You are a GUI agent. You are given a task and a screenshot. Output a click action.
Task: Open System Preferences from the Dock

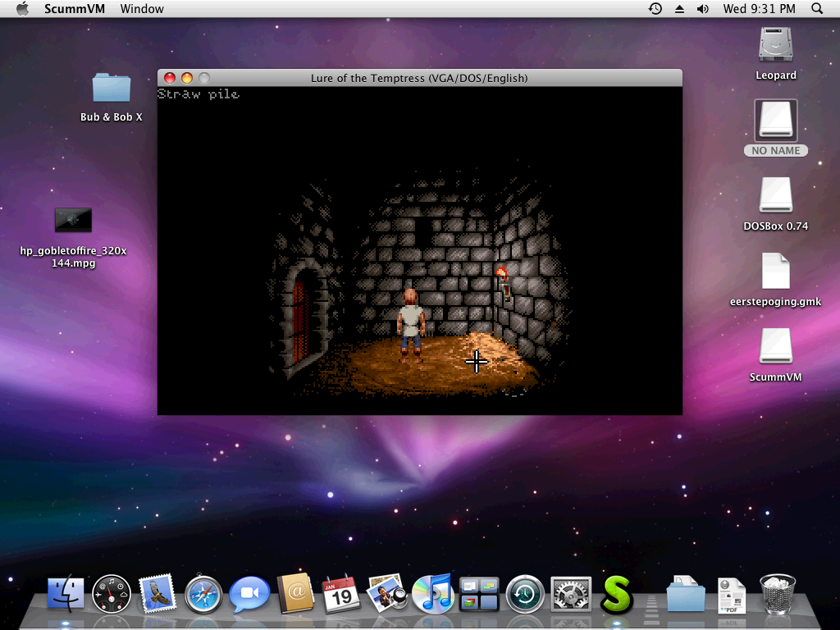tap(570, 593)
